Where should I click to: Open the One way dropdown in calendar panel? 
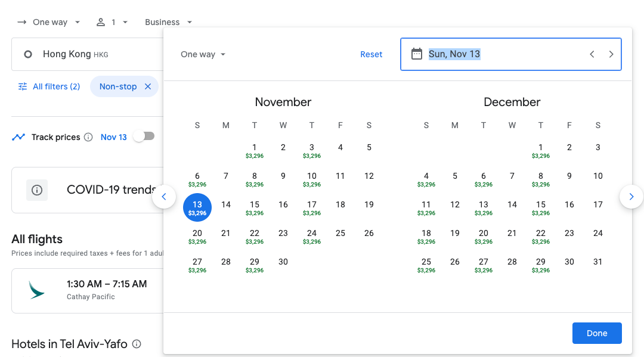tap(203, 54)
